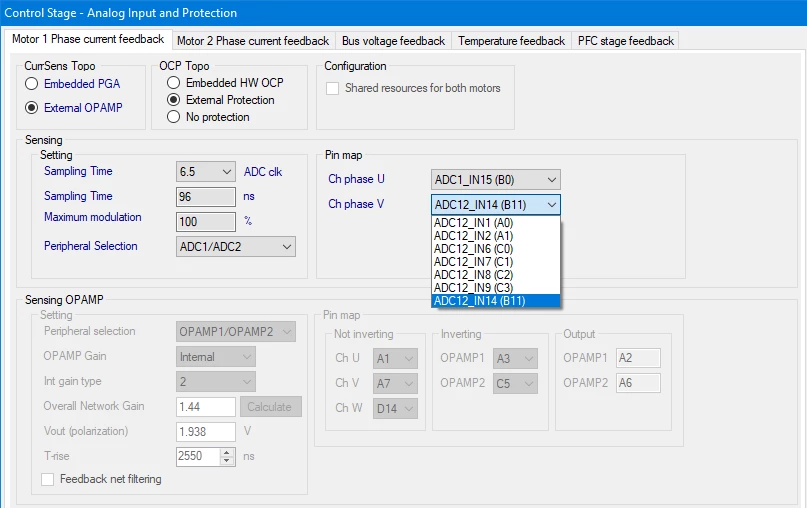
Task: Choose Embedded HW OCP option
Action: point(173,82)
